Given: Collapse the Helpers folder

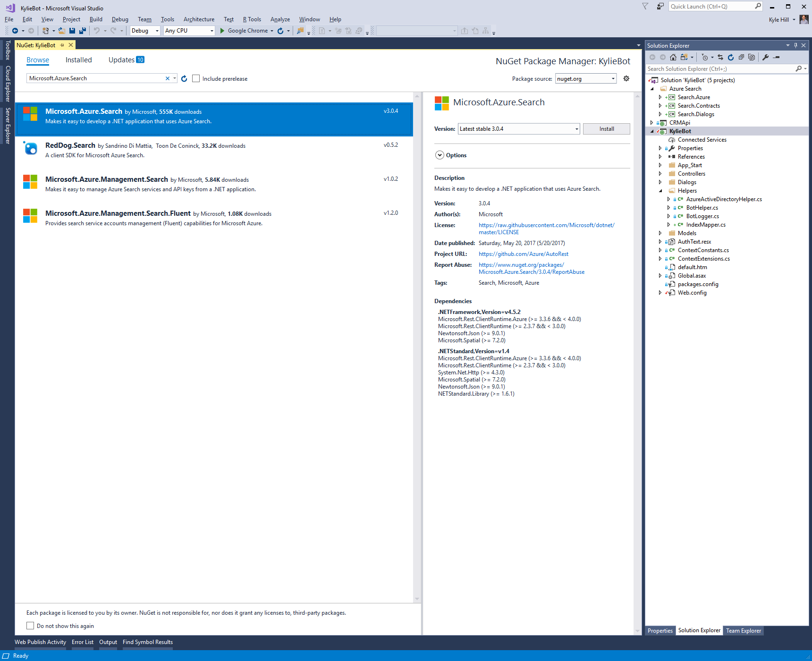Looking at the screenshot, I should (660, 191).
